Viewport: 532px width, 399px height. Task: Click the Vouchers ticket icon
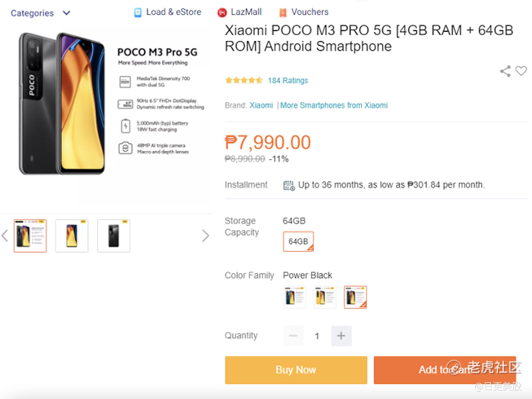point(283,12)
